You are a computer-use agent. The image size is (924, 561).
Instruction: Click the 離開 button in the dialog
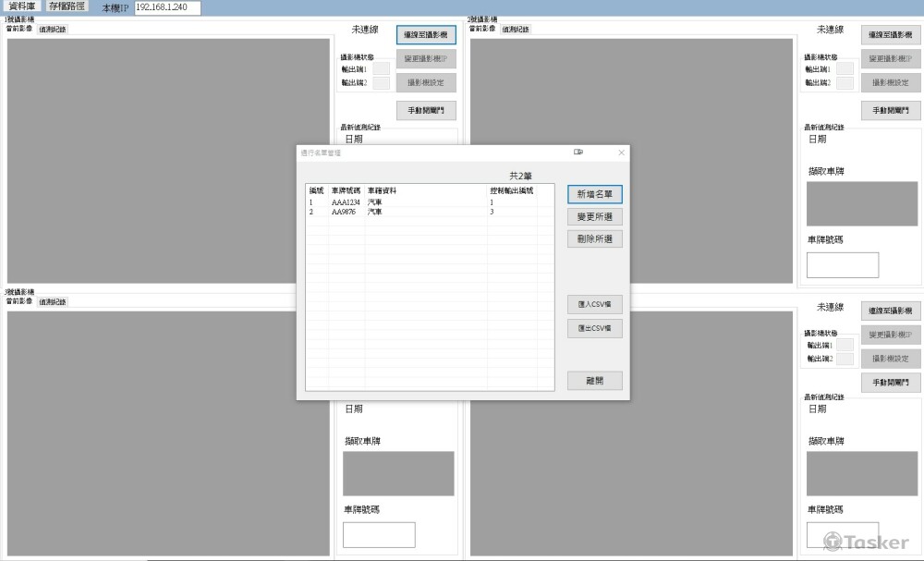pyautogui.click(x=594, y=380)
